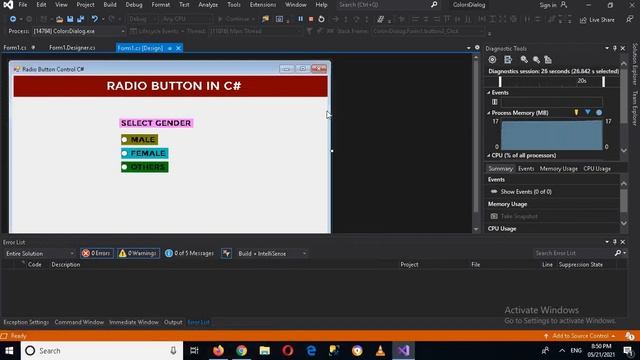Pause debugging with the Break All icon
Screen dimensions: 640x360
tap(300, 19)
